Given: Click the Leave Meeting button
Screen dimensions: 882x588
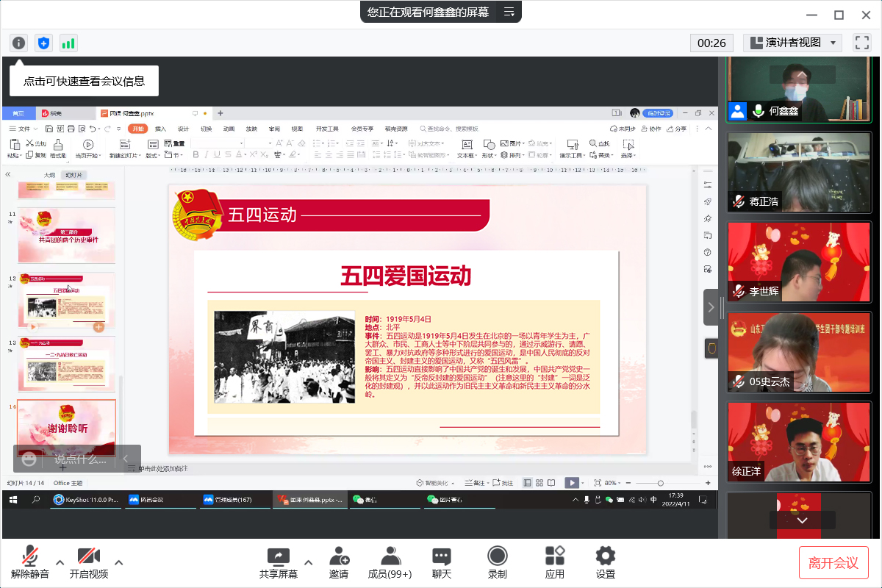Looking at the screenshot, I should click(833, 563).
